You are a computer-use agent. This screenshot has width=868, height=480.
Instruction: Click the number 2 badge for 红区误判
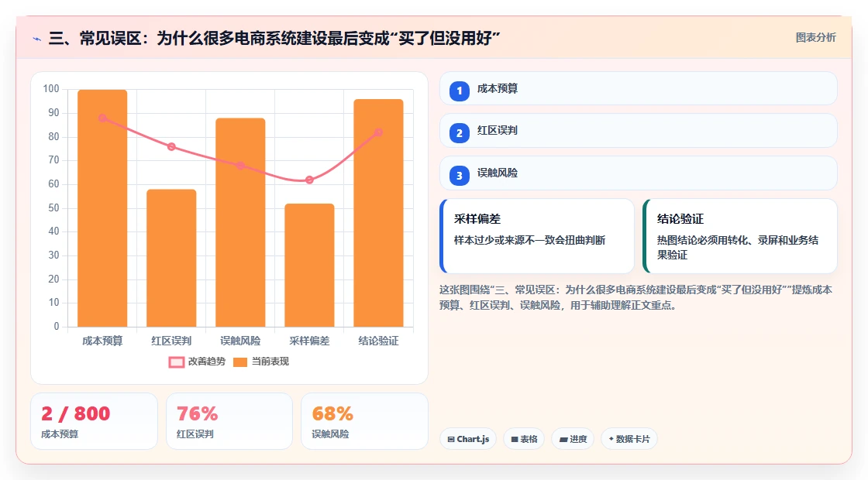(460, 132)
